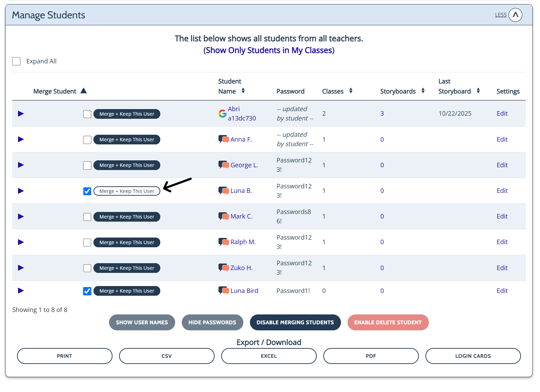The width and height of the screenshot is (540, 392).
Task: Click the Google icon beside Abri a13dc730
Action: pos(223,114)
